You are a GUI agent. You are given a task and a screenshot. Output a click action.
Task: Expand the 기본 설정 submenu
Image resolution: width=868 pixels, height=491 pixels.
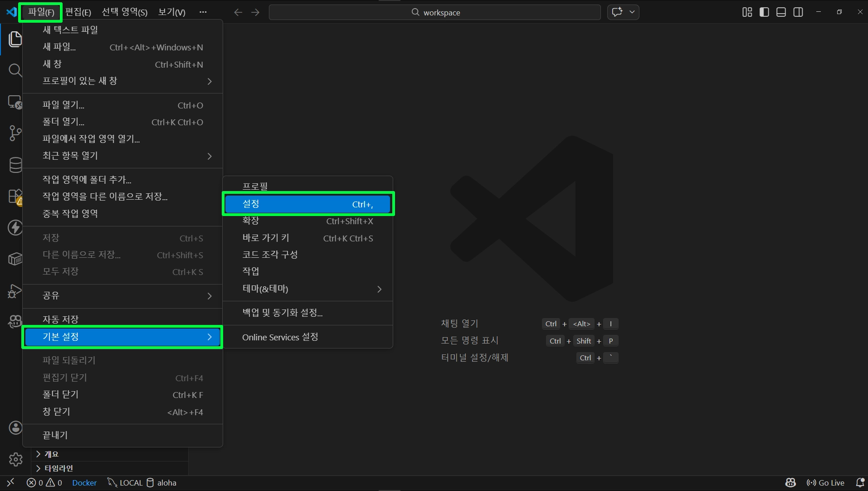pyautogui.click(x=122, y=337)
